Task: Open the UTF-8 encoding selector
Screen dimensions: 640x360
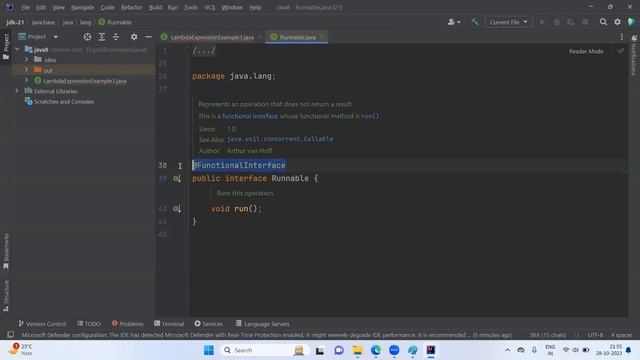Action: pyautogui.click(x=595, y=335)
